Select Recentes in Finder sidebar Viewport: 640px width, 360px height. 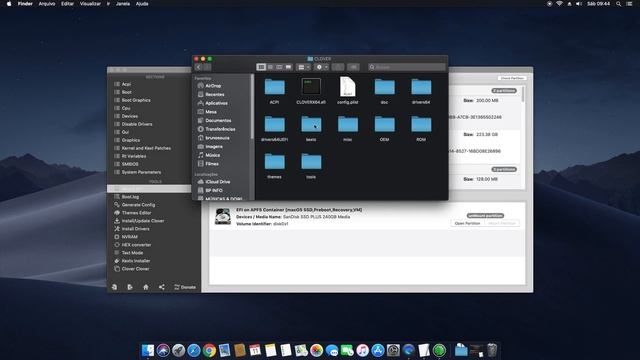click(215, 94)
